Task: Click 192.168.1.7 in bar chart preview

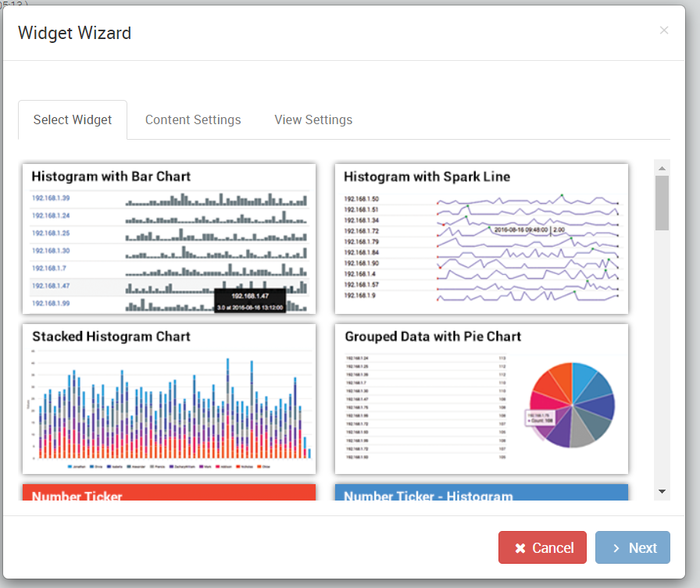Action: [48, 268]
